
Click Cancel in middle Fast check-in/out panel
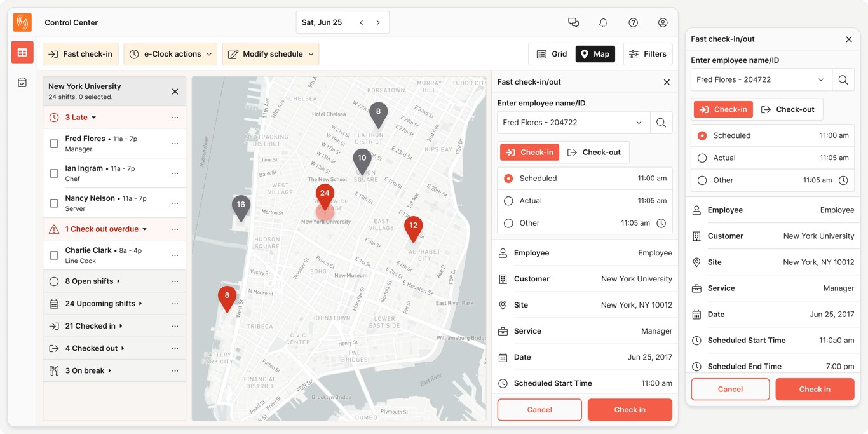click(x=539, y=410)
